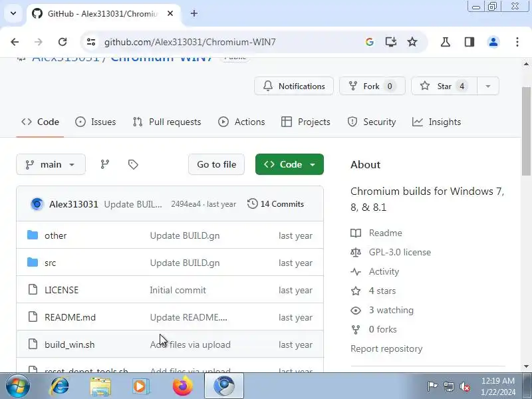Switch to the Actions tab

point(241,122)
